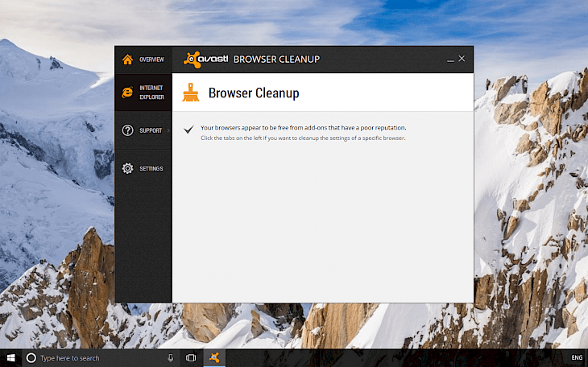Click the ENG language indicator
The image size is (588, 367).
click(x=577, y=358)
